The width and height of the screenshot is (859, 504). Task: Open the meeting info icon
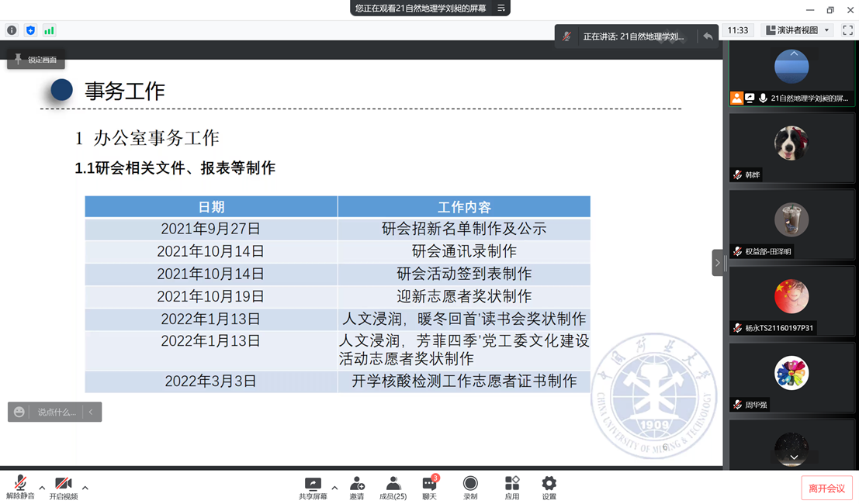pyautogui.click(x=12, y=30)
